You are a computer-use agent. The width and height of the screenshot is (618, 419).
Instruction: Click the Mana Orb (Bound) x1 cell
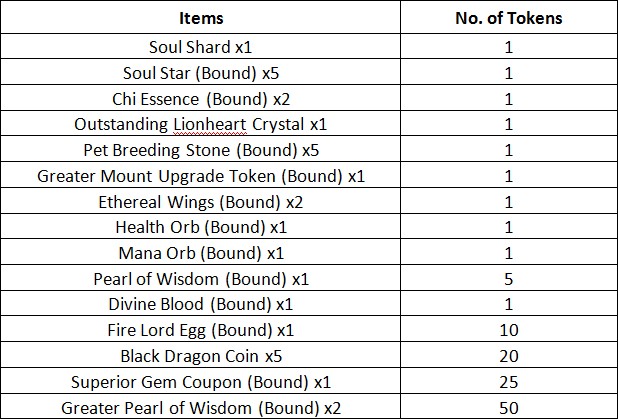tap(201, 253)
